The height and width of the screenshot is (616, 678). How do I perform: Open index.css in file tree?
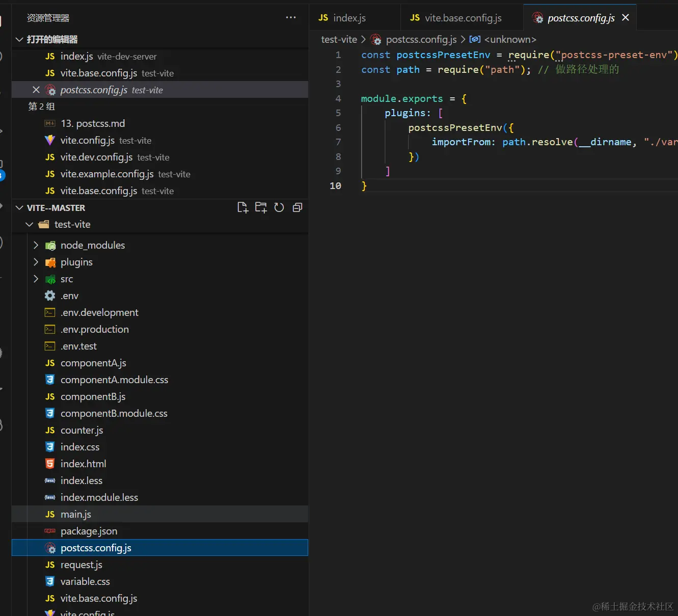[x=160, y=447]
